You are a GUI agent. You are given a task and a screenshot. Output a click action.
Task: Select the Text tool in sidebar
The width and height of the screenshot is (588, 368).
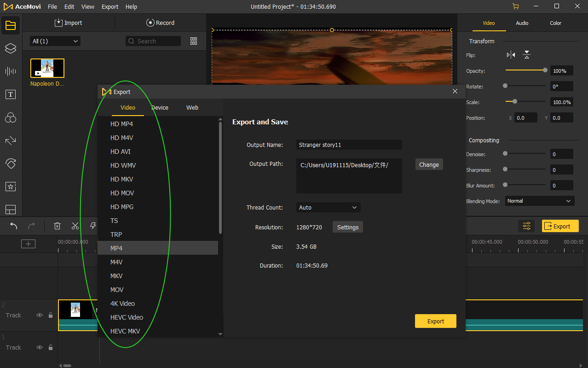coord(11,94)
